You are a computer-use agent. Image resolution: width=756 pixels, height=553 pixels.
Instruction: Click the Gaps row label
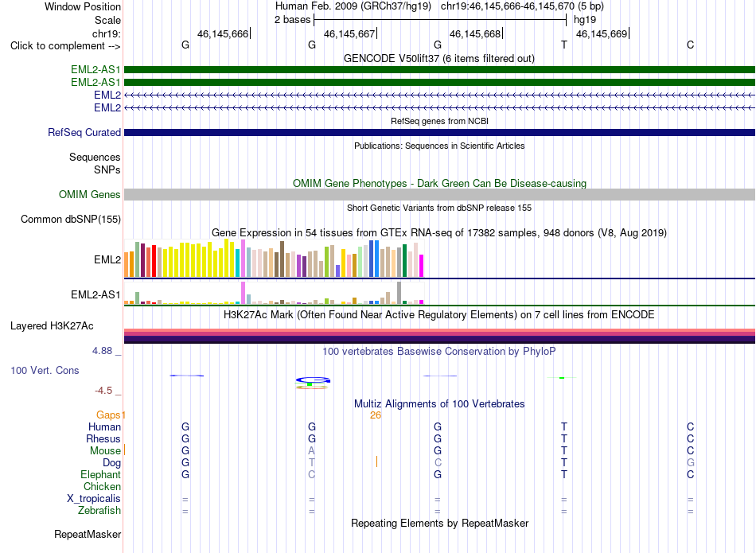(x=109, y=415)
